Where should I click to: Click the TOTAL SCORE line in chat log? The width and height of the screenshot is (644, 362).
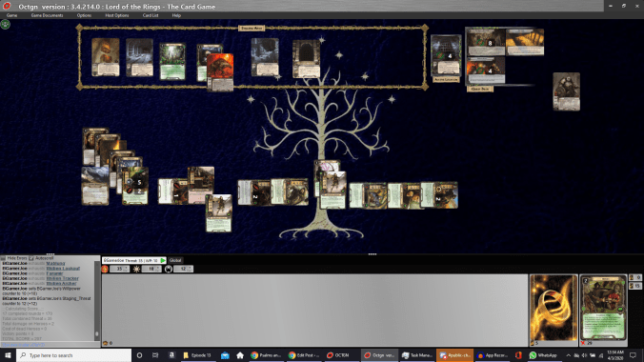pos(22,339)
